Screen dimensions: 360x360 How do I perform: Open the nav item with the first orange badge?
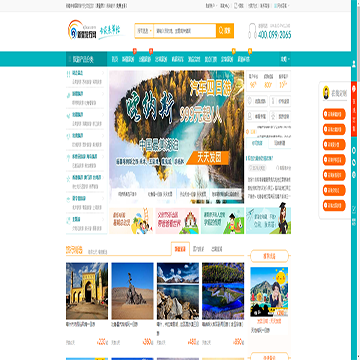[227, 60]
